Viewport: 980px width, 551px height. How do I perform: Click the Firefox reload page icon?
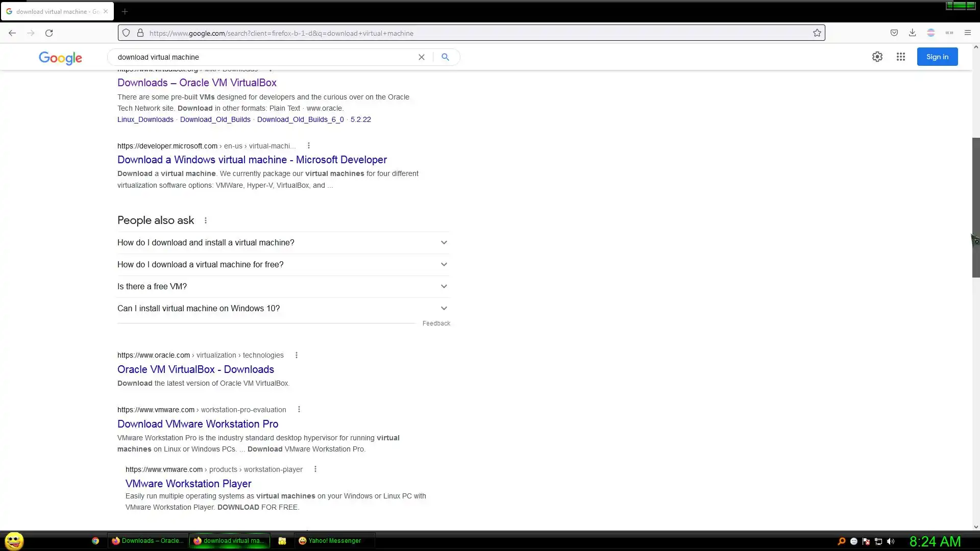[x=49, y=33]
